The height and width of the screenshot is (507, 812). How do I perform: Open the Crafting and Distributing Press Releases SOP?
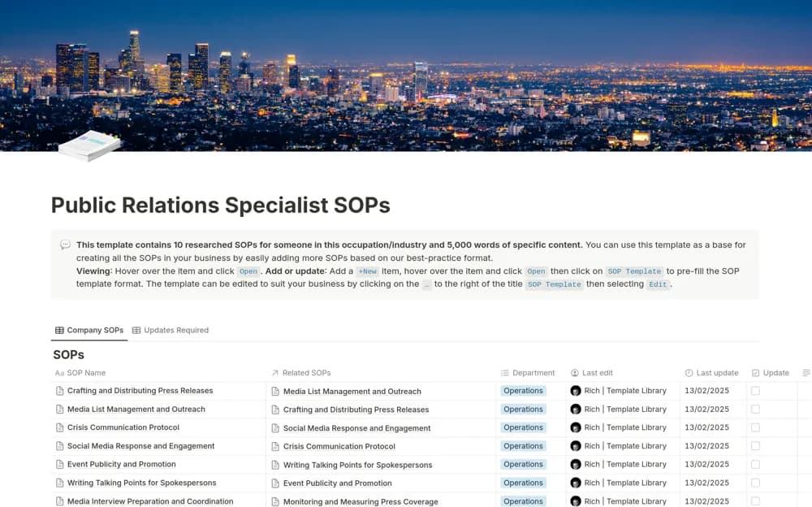coord(140,391)
